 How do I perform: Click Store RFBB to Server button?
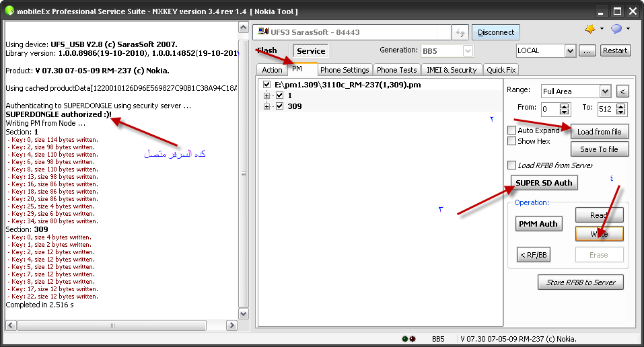point(580,282)
